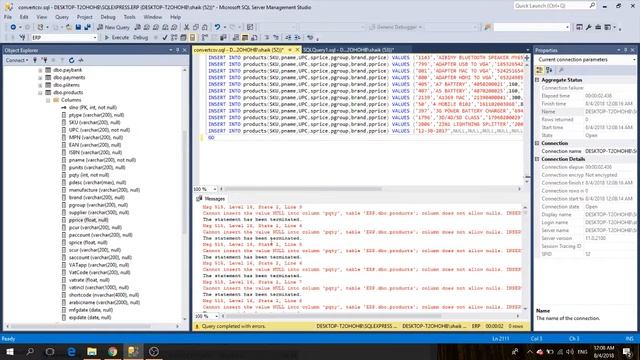Toggle auto-hide pin on Properties panel
Screen dimensions: 640x360
click(x=625, y=50)
